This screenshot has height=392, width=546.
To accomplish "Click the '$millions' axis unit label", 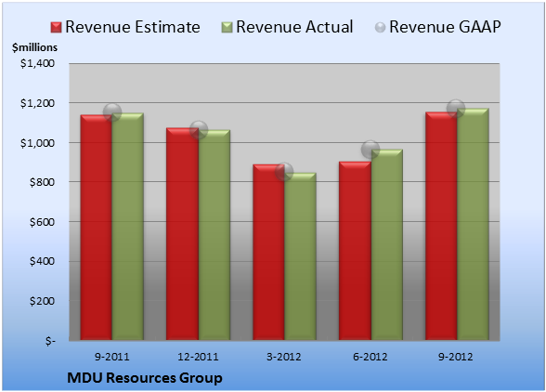I will [x=35, y=47].
